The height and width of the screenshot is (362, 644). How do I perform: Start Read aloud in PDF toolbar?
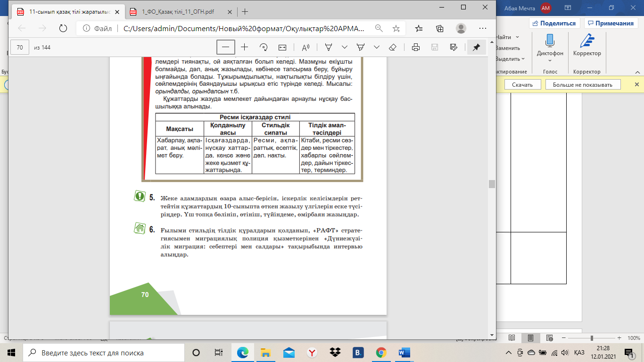(x=305, y=47)
